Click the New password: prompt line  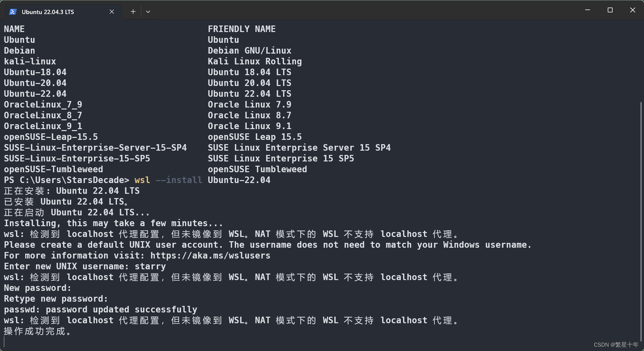[38, 288]
